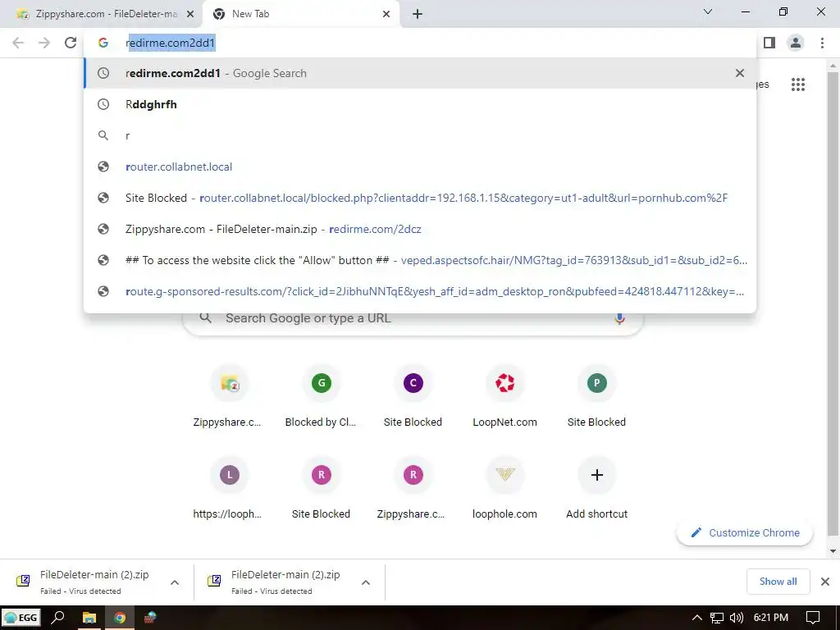Expand options for second FileDeleter-main (2).zip download
The height and width of the screenshot is (630, 840).
pyautogui.click(x=366, y=582)
